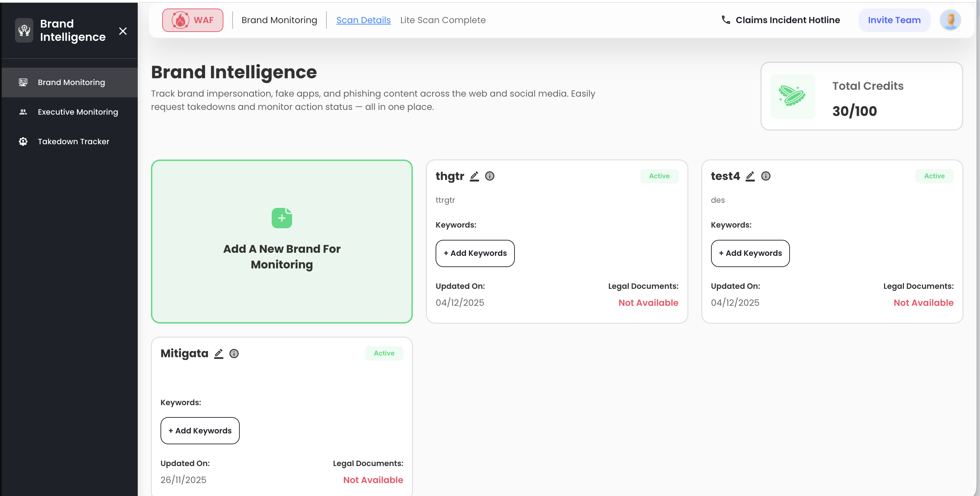
Task: Click the Brand Intelligence logo icon
Action: pyautogui.click(x=23, y=31)
